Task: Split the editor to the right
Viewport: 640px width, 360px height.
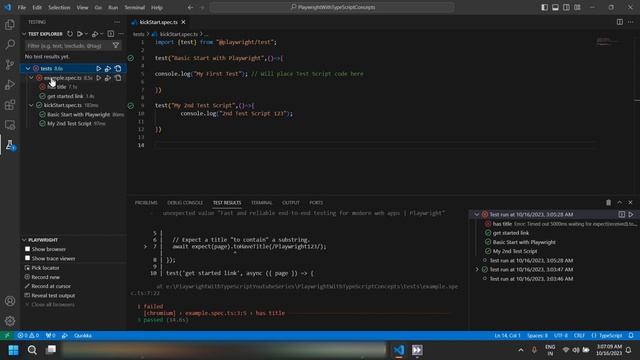Action: click(620, 22)
